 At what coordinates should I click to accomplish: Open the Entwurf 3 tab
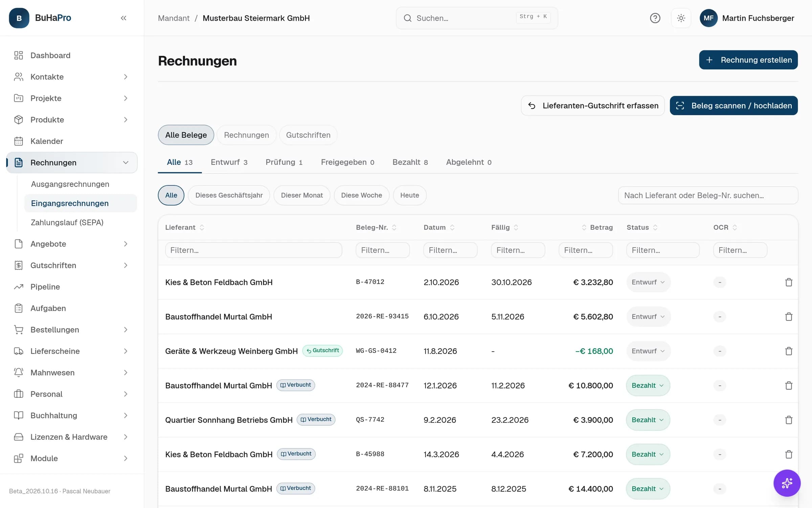coord(229,162)
